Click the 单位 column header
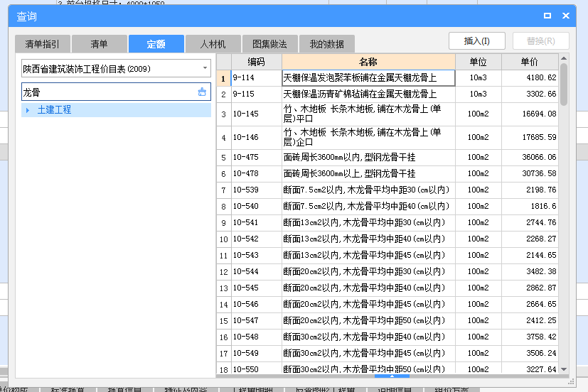The height and width of the screenshot is (392, 588). 479,62
